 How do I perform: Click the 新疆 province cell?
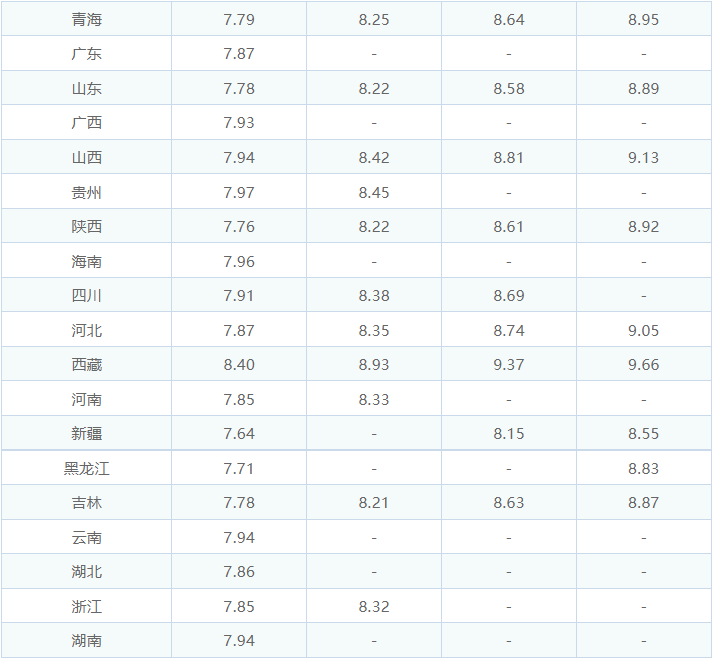point(87,433)
